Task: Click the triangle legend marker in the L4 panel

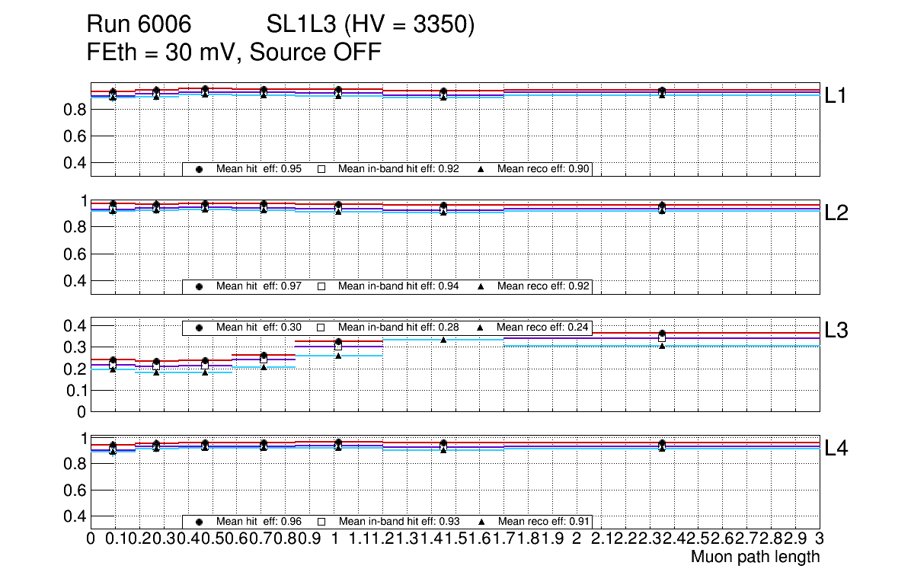Action: [x=481, y=522]
